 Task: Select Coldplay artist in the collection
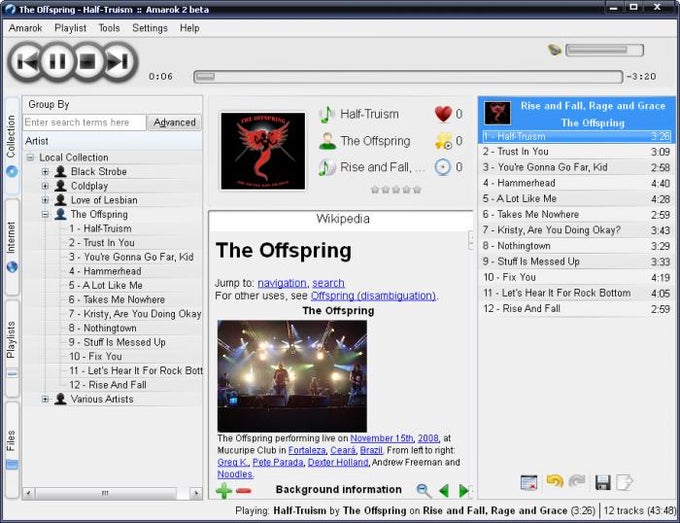89,186
